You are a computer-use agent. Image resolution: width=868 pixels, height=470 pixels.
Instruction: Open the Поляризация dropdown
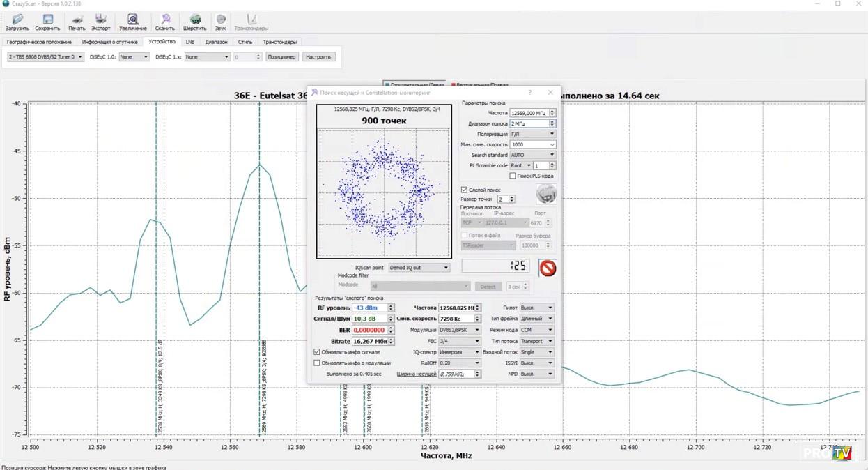tap(532, 134)
